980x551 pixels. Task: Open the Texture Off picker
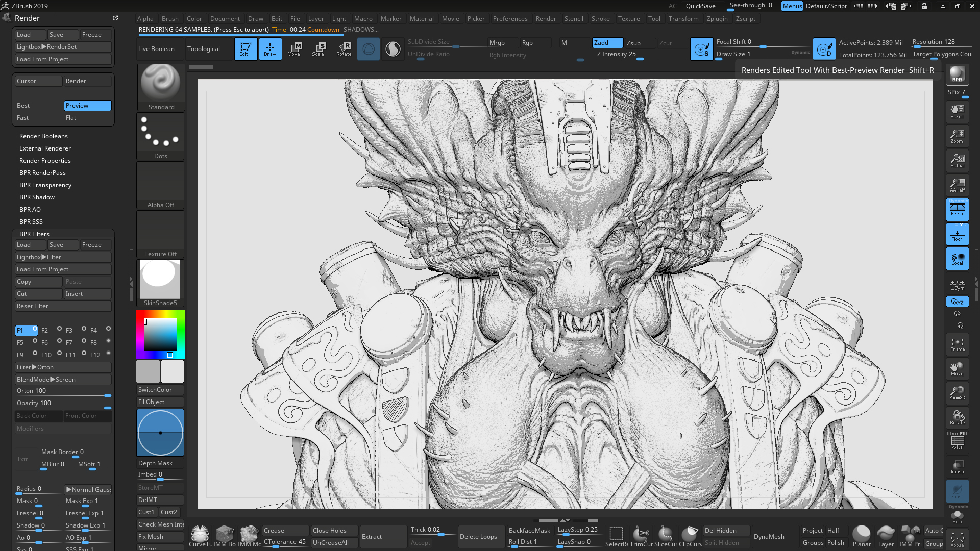point(160,234)
